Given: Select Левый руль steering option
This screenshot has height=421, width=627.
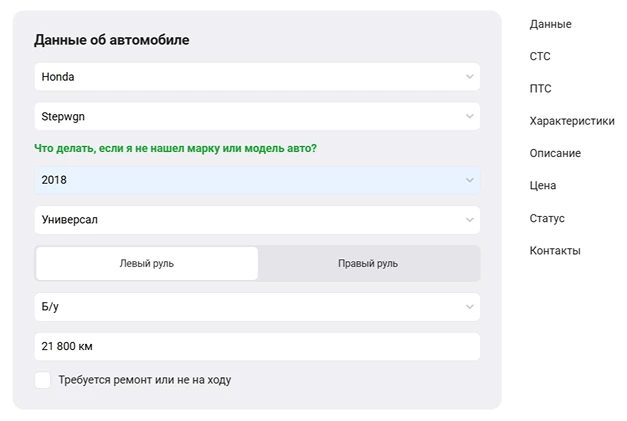Looking at the screenshot, I should [x=147, y=264].
